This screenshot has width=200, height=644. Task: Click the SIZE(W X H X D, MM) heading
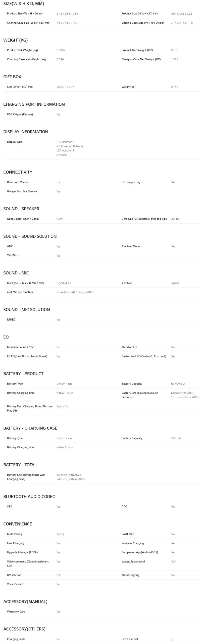tap(24, 4)
